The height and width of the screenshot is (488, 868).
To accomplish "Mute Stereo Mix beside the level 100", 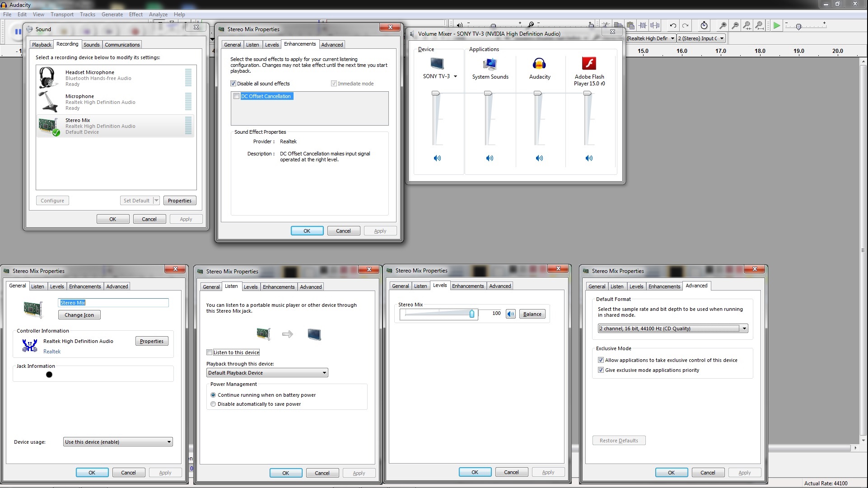I will (510, 314).
